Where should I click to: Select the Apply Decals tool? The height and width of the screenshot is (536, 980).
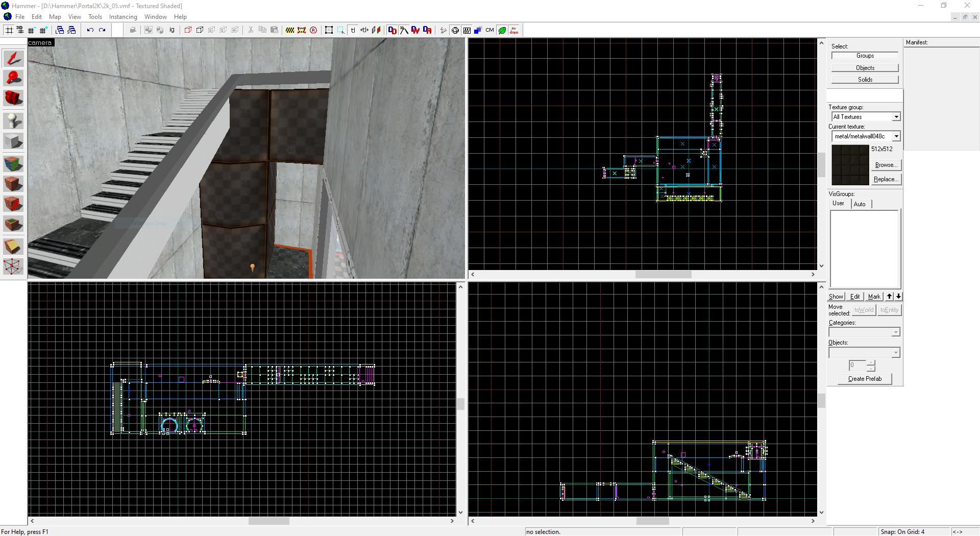point(13,204)
